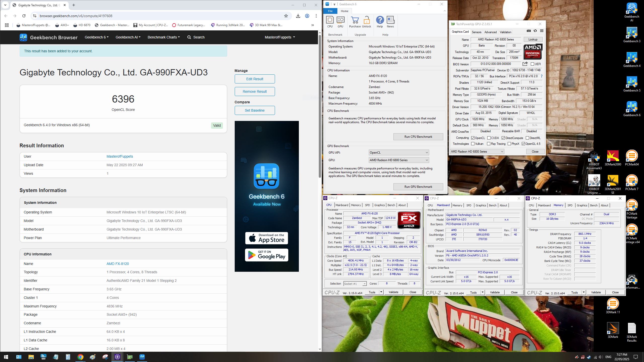Click the Remove Result button

point(255,92)
